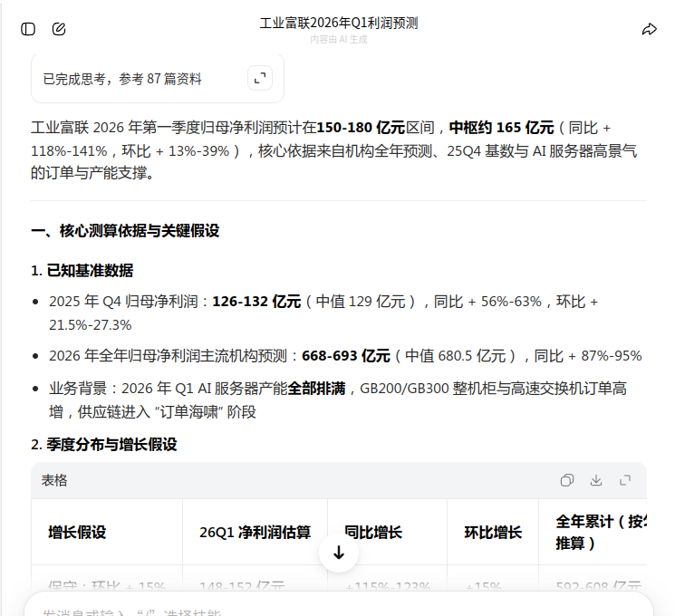Viewport: 675px width, 616px height.
Task: Click bold text 中枢约 165 亿元
Action: [x=502, y=128]
